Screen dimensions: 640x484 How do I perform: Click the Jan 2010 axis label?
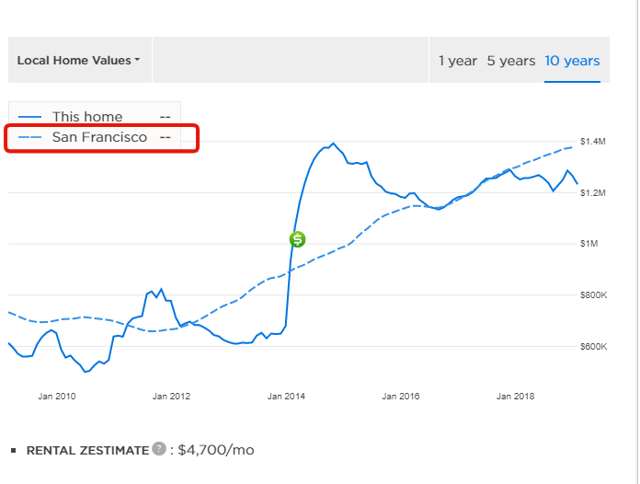(57, 396)
